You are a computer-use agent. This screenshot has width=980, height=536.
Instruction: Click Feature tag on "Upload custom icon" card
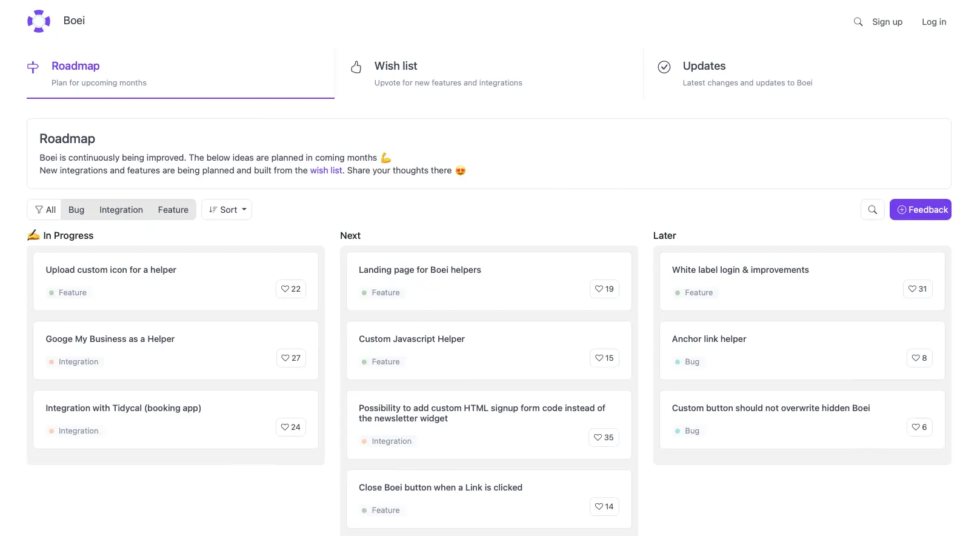click(68, 293)
